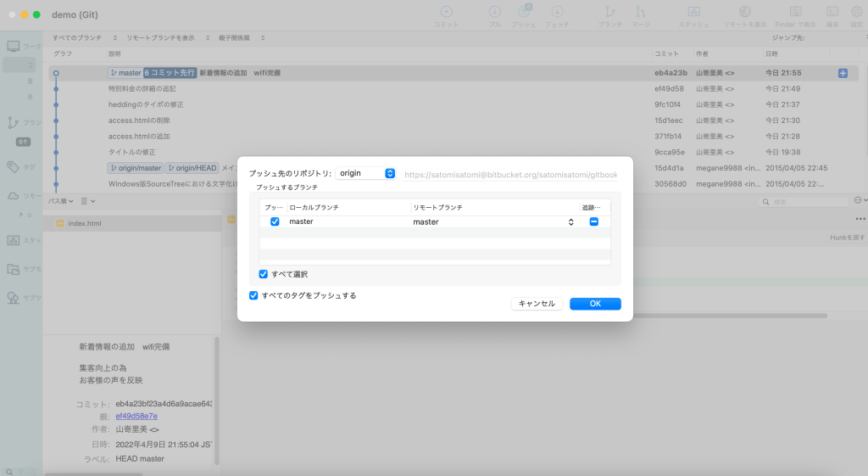Open the remote branch master dropdown

point(492,221)
